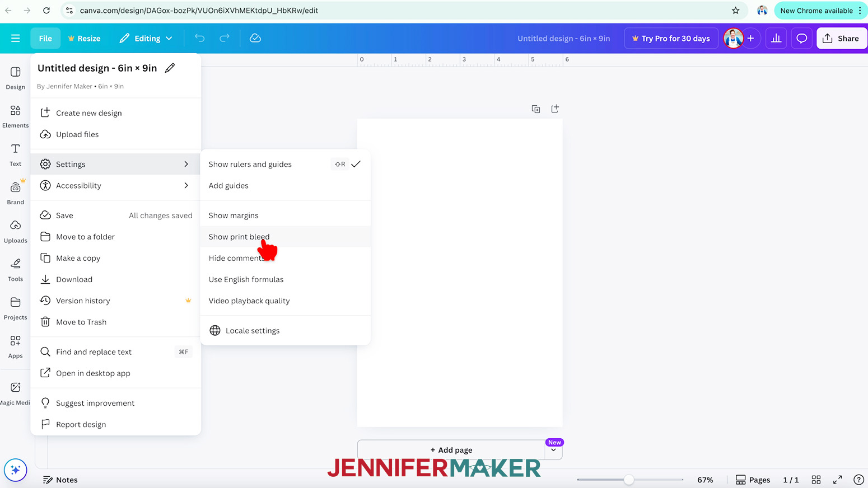Expand the Accessibility submenu
The height and width of the screenshot is (488, 868).
(115, 185)
